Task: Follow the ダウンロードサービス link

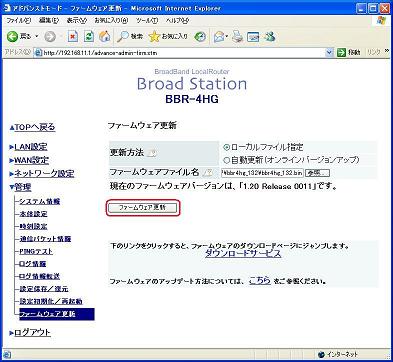Action: point(243,253)
